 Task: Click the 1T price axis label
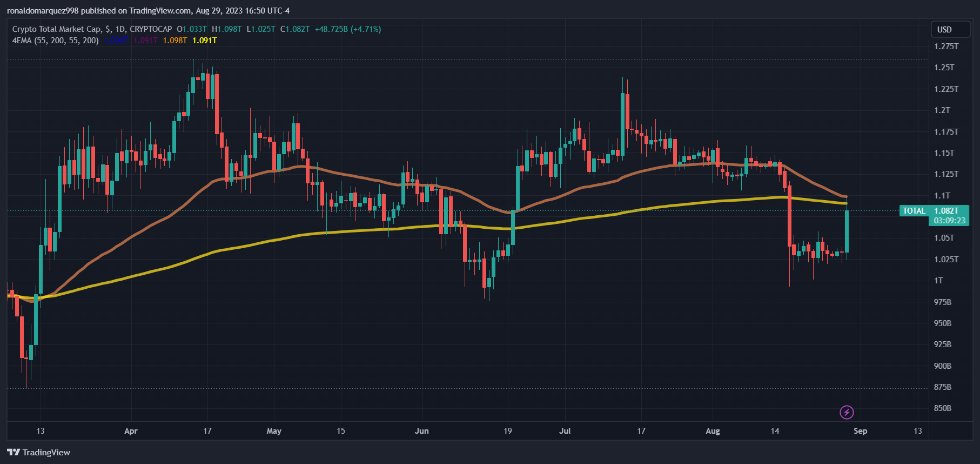pos(938,281)
